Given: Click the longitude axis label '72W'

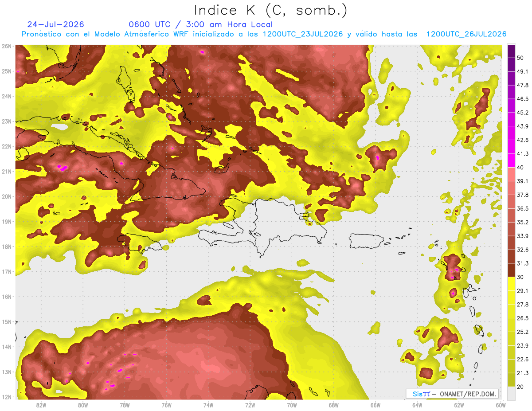Looking at the screenshot, I should [250, 405].
